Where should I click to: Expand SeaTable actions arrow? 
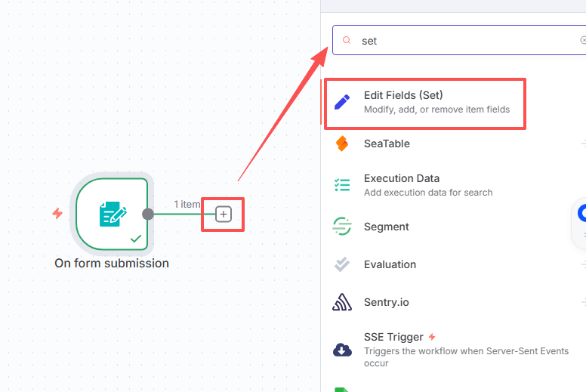pyautogui.click(x=584, y=144)
